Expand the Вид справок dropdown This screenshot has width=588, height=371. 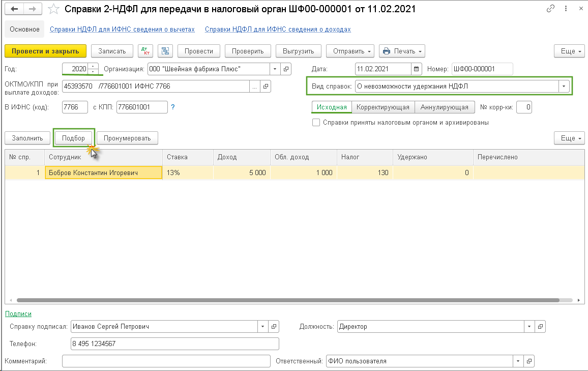tap(564, 87)
